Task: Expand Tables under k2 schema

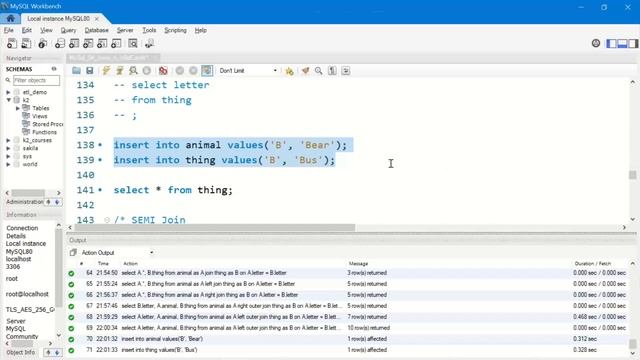Action: pos(18,108)
